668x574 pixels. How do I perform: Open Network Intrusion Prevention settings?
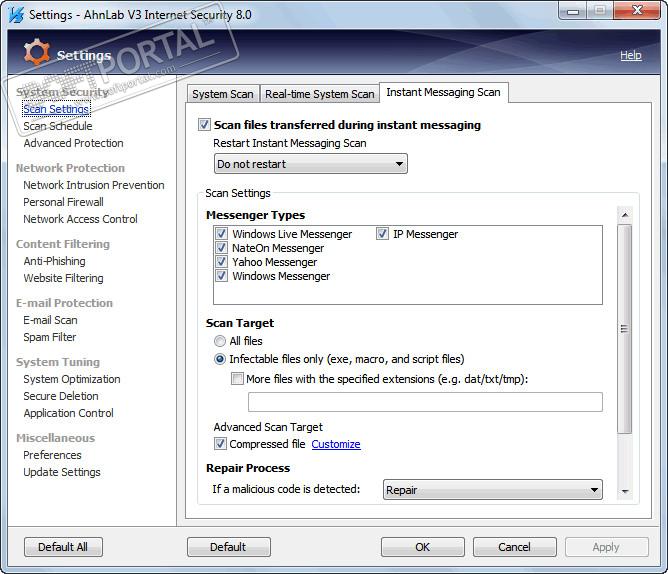click(94, 185)
